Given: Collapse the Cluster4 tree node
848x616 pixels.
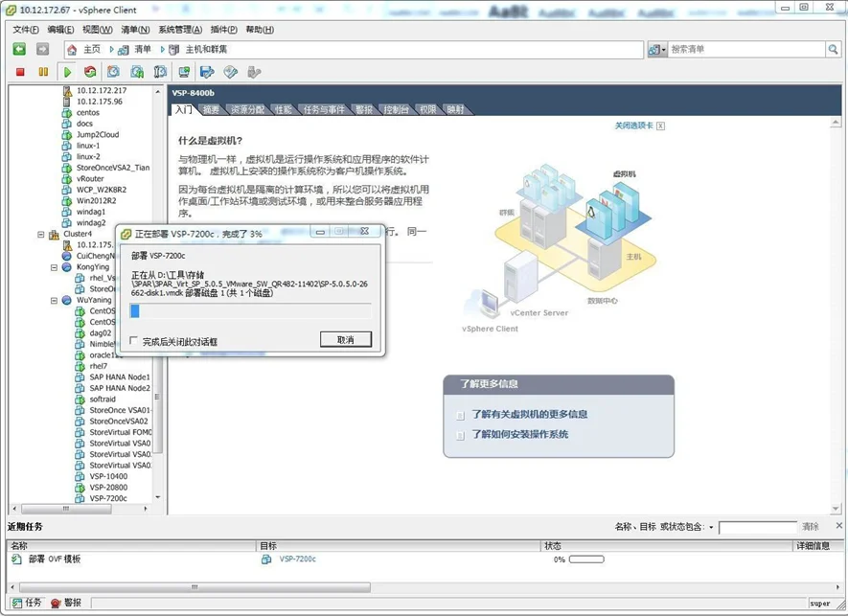Looking at the screenshot, I should point(40,234).
